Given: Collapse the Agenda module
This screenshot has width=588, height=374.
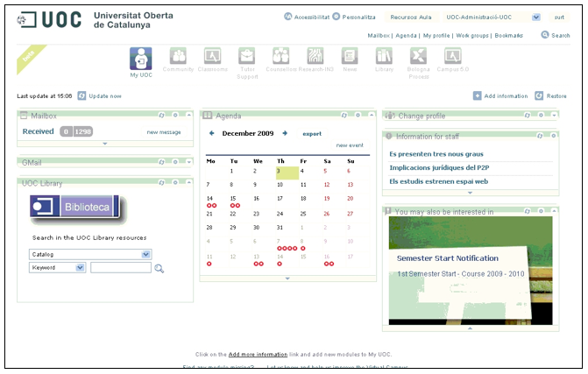Looking at the screenshot, I should click(372, 115).
